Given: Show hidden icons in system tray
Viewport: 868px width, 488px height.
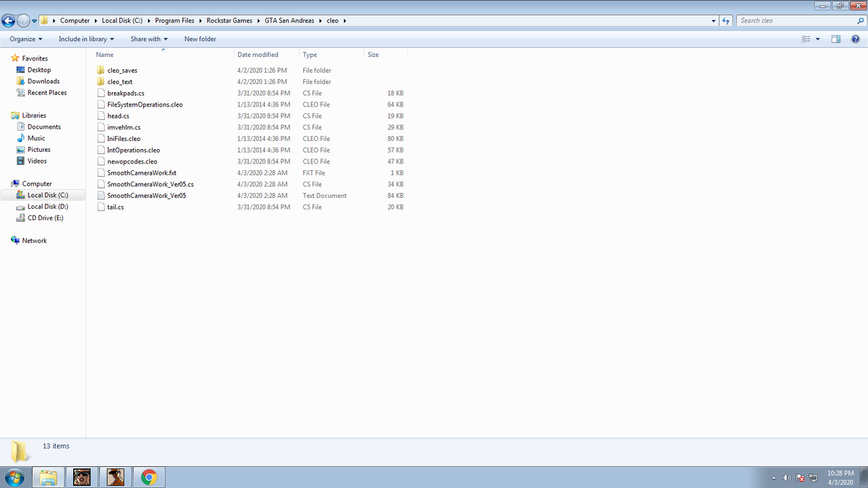Looking at the screenshot, I should click(774, 478).
